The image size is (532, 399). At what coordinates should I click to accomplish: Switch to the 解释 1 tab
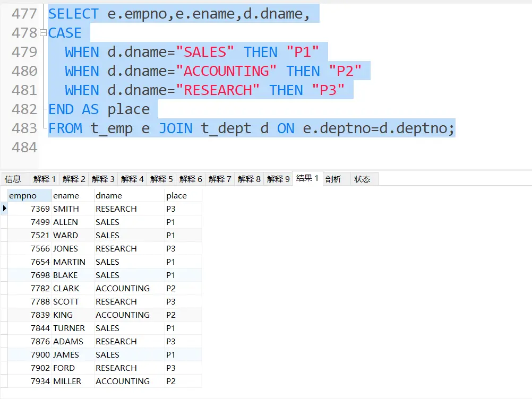click(x=44, y=179)
